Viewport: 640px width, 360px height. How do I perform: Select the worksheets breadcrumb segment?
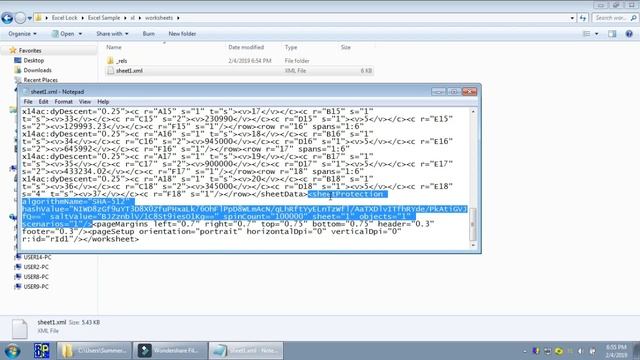tap(159, 18)
